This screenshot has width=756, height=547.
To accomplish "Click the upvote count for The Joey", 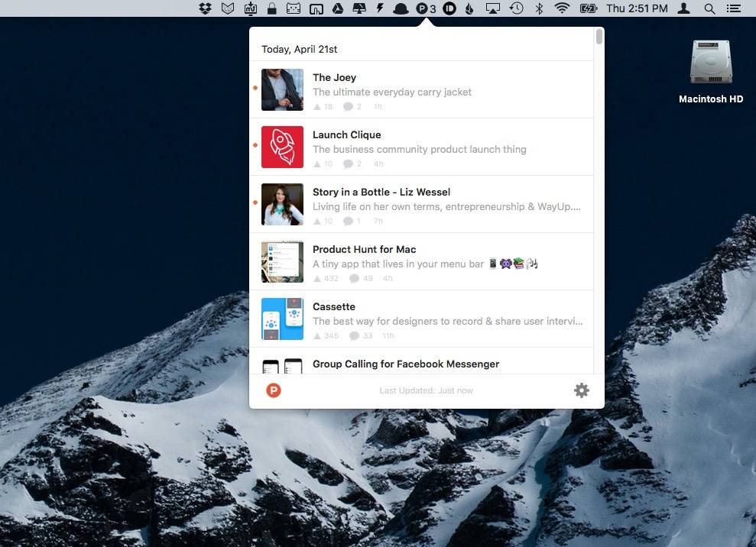I will [x=323, y=106].
